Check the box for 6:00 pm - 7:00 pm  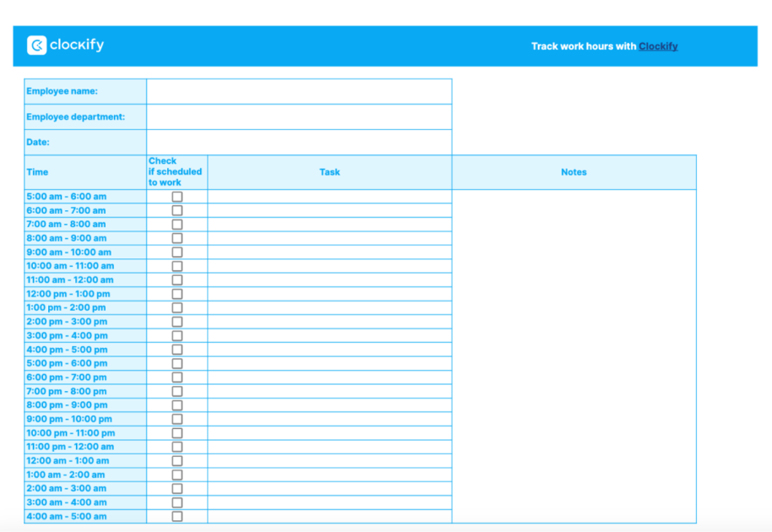pos(177,377)
